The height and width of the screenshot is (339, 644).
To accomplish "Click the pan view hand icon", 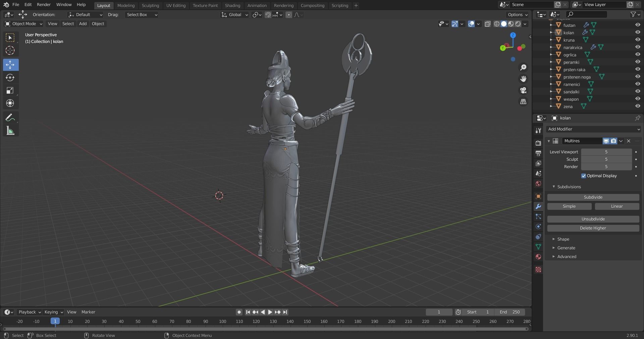I will pyautogui.click(x=523, y=79).
